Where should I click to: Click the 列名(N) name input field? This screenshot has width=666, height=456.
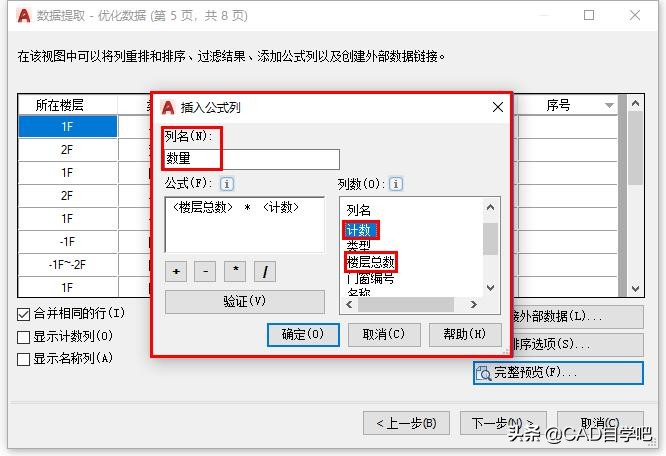point(252,159)
